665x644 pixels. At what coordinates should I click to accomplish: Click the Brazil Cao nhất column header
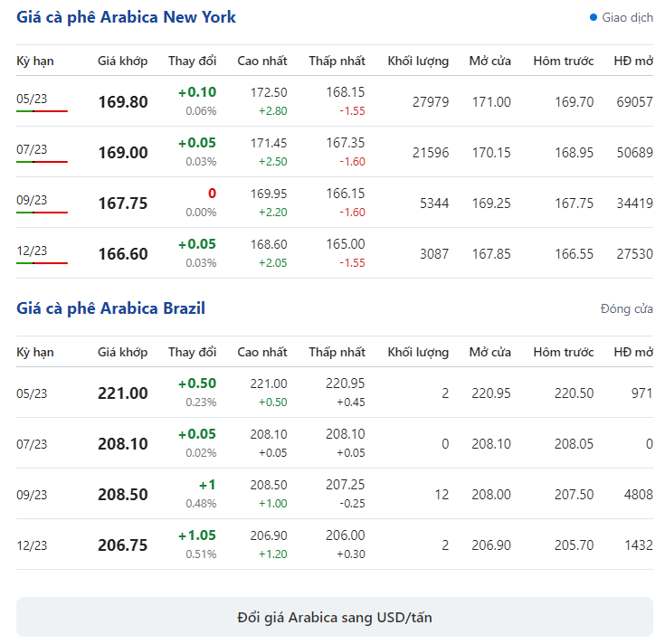[261, 352]
